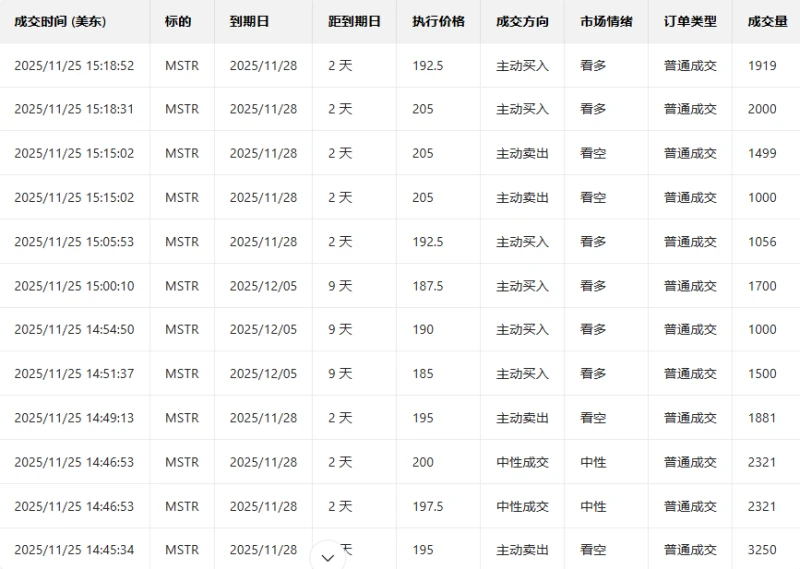Select the 187.5 strike price cell

[427, 286]
